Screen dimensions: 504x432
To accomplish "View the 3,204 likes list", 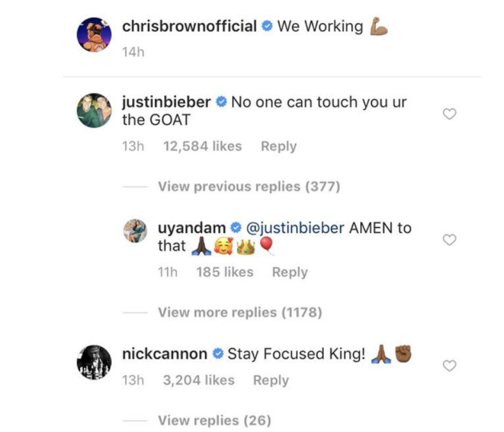I will 198,380.
